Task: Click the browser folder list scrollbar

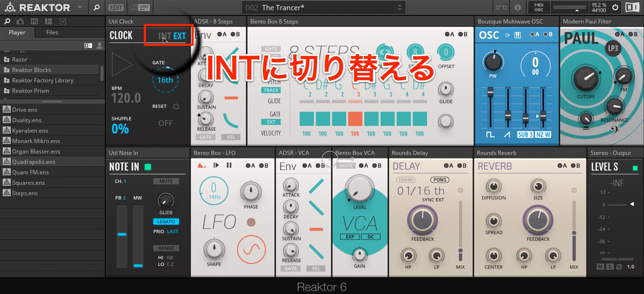Action: [102, 73]
